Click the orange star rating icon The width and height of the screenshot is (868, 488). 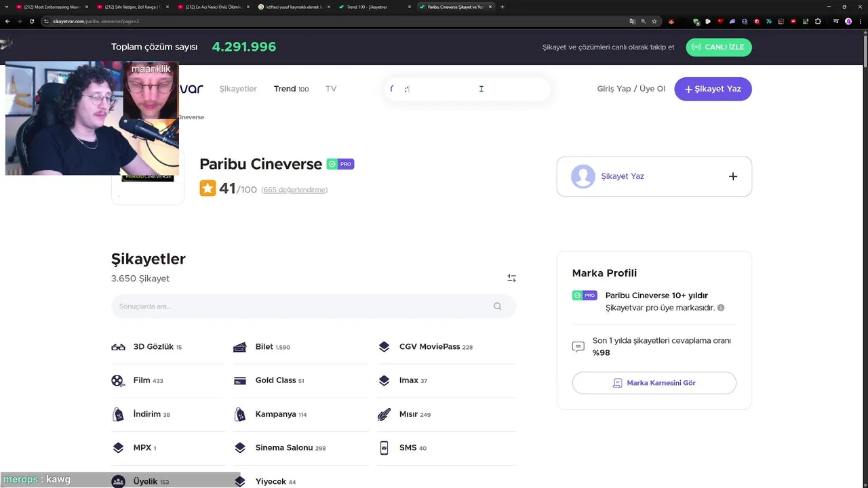208,188
